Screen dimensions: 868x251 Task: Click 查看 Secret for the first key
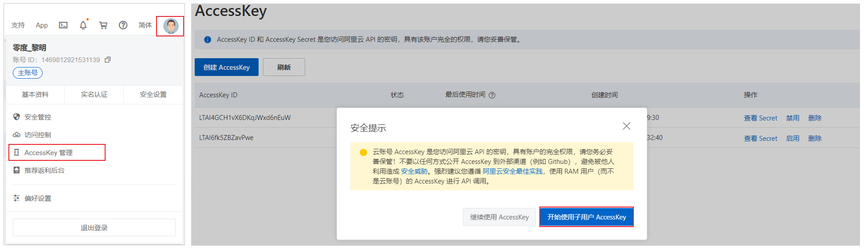click(x=760, y=118)
